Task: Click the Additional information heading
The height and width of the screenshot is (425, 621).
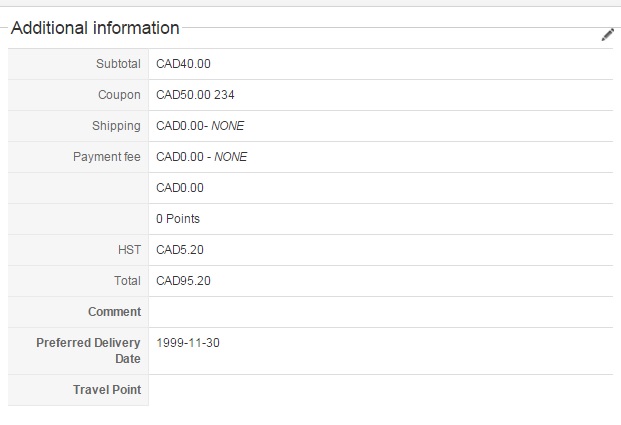Action: point(95,29)
